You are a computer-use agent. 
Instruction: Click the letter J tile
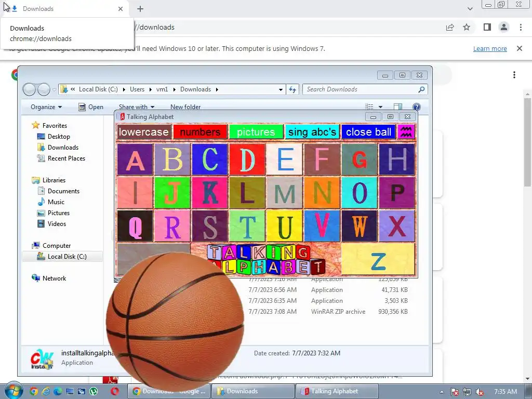[x=172, y=192]
